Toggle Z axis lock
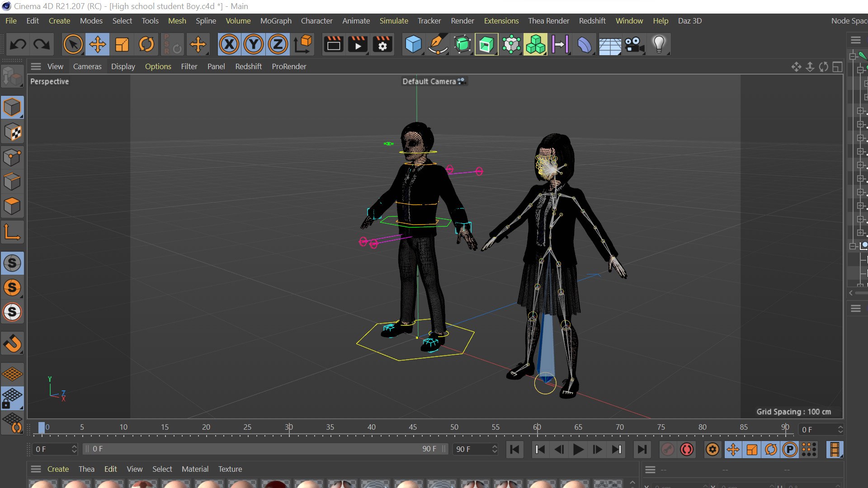Image resolution: width=868 pixels, height=488 pixels. tap(278, 44)
